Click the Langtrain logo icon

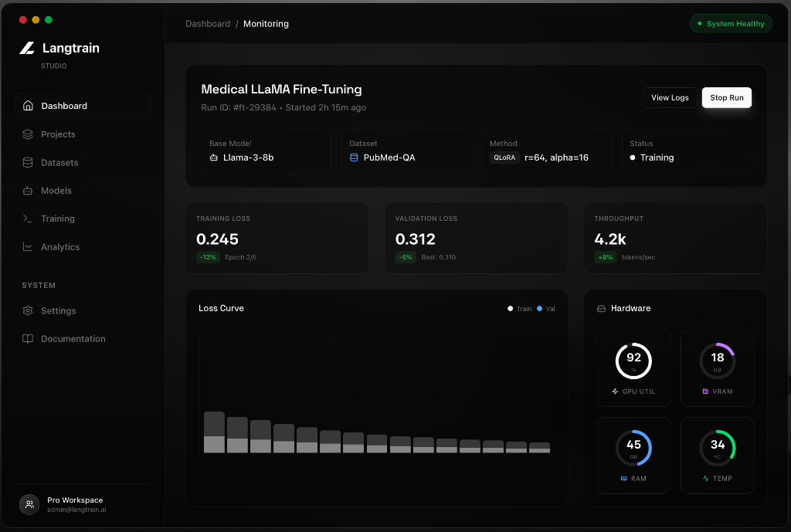pos(27,48)
